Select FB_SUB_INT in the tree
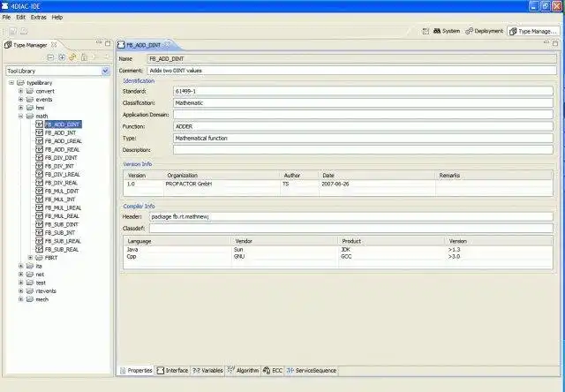 point(60,232)
